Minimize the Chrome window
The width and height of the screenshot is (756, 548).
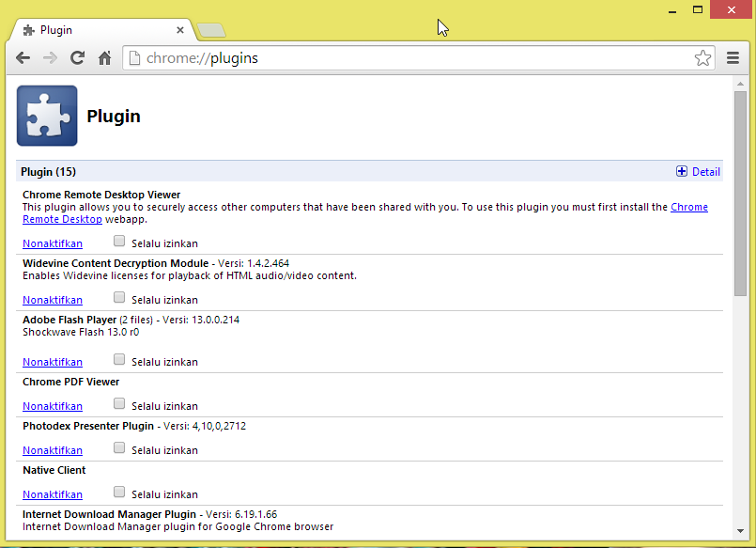pos(672,9)
